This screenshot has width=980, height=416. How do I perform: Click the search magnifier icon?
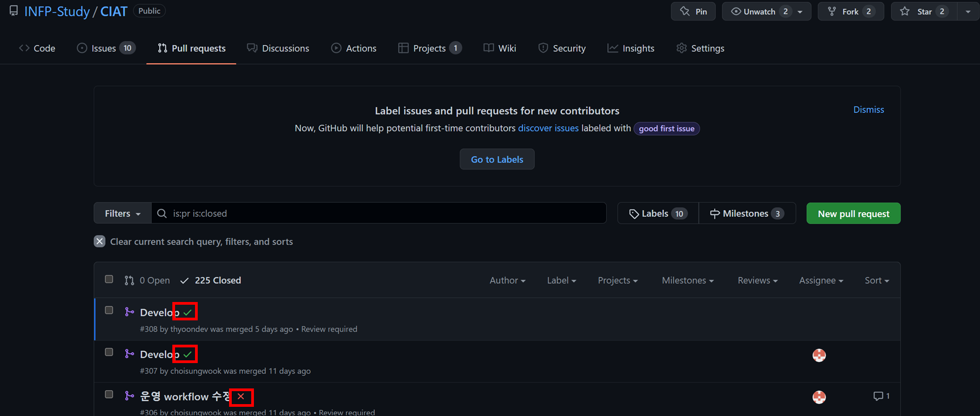coord(162,213)
